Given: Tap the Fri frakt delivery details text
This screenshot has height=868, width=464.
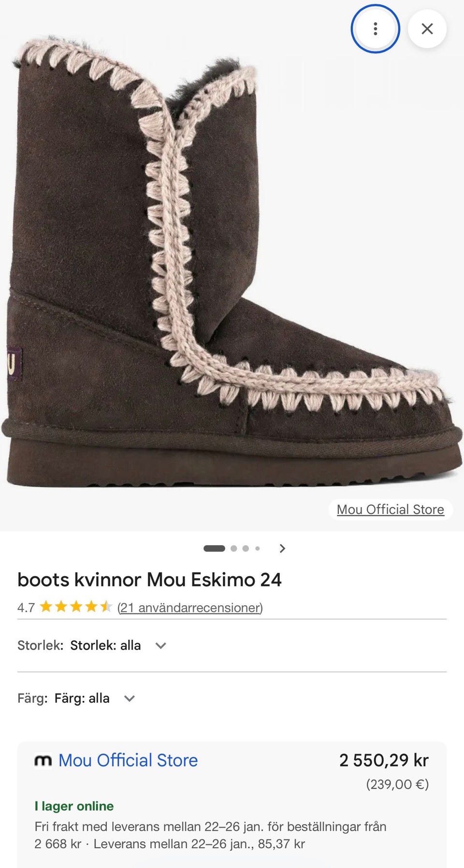Looking at the screenshot, I should coord(210,835).
